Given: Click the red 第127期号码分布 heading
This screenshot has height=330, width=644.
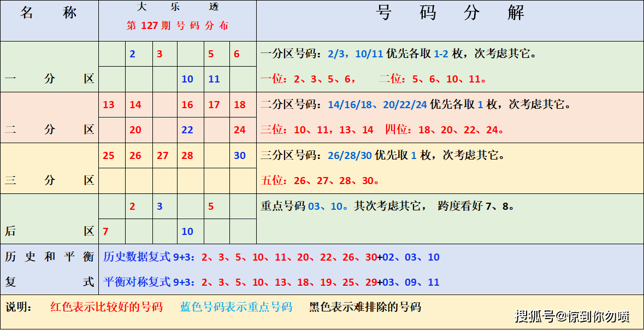Looking at the screenshot, I should point(178,26).
